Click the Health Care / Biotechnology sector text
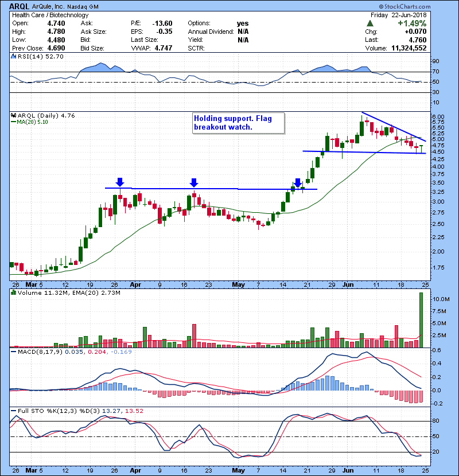459x476 pixels. click(x=50, y=15)
